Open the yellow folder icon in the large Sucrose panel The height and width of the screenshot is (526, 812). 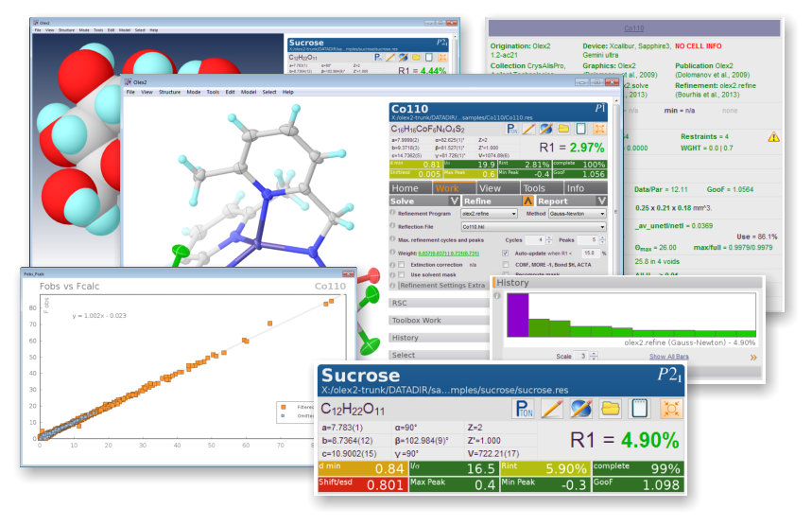click(611, 409)
